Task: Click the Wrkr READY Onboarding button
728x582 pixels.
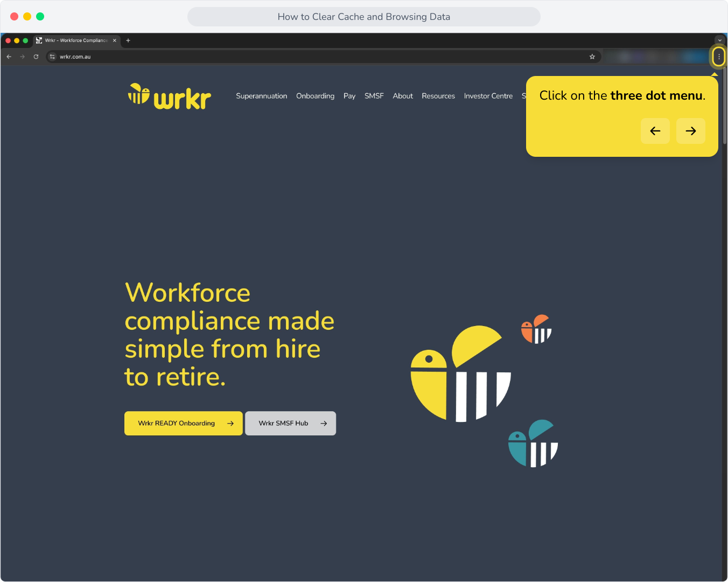Action: pos(184,424)
